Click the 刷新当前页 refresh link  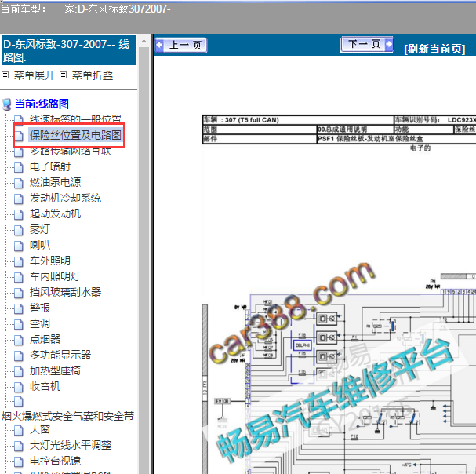434,49
